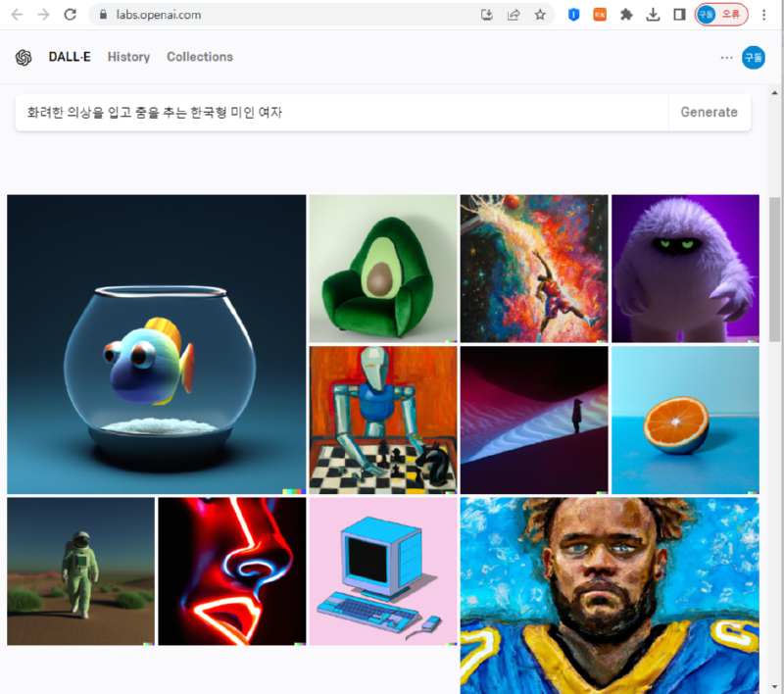Open the Chrome three-dot menu

[x=763, y=15]
